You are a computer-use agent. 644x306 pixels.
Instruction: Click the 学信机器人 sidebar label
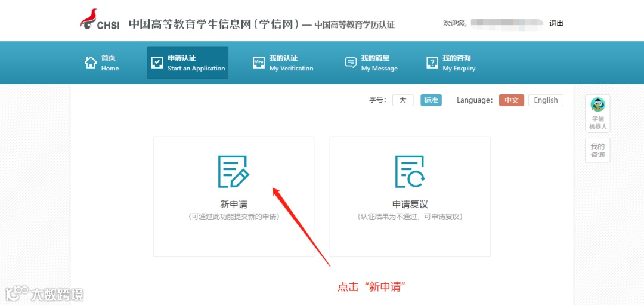point(597,123)
